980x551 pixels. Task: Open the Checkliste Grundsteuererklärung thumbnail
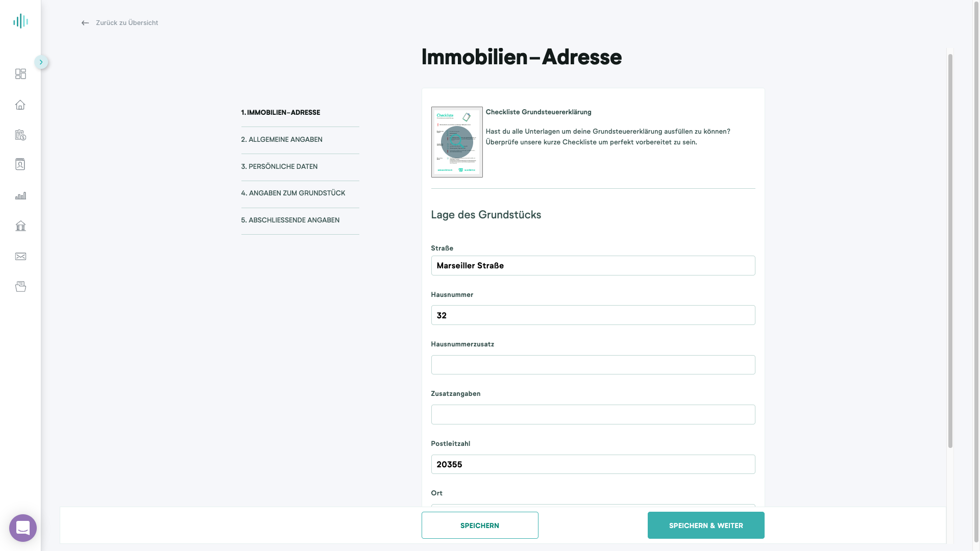point(457,142)
